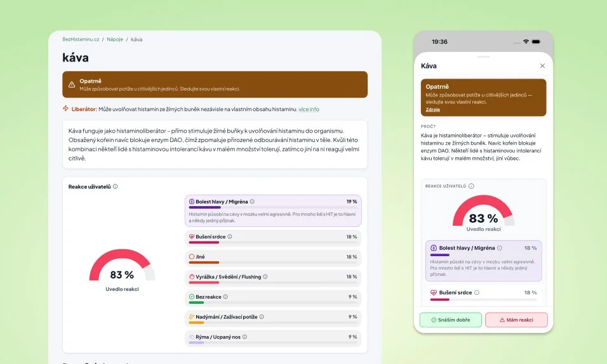Open Zdroje link in mobile warning card
607x364 pixels.
tap(433, 110)
